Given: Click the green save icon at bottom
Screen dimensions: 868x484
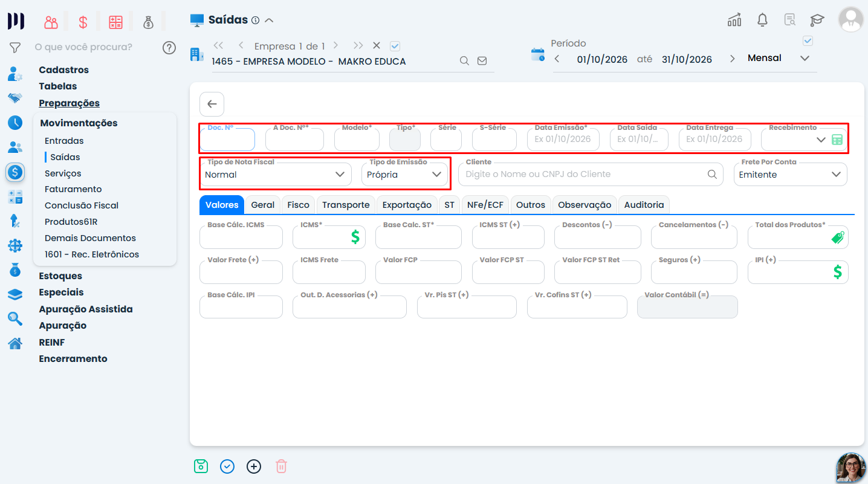Looking at the screenshot, I should point(201,466).
